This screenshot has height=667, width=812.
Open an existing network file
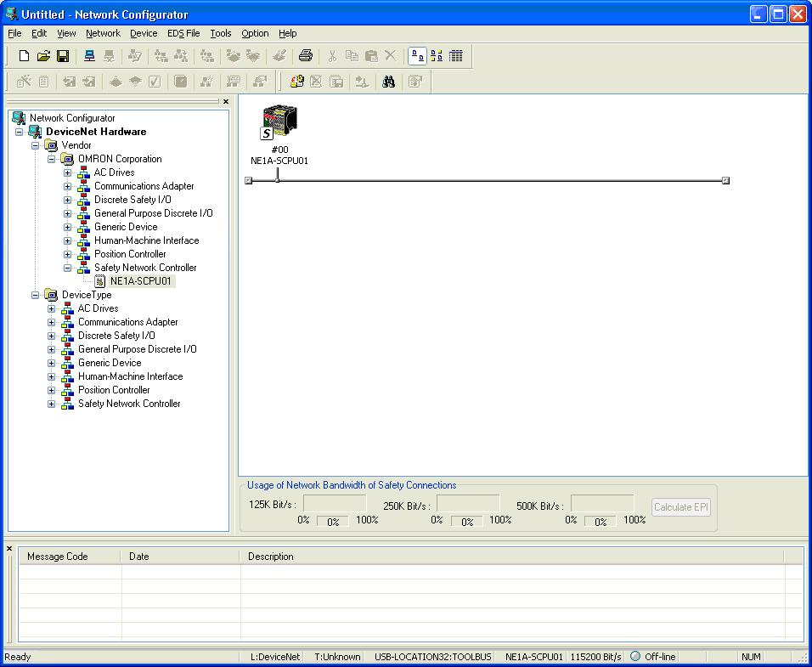[43, 56]
